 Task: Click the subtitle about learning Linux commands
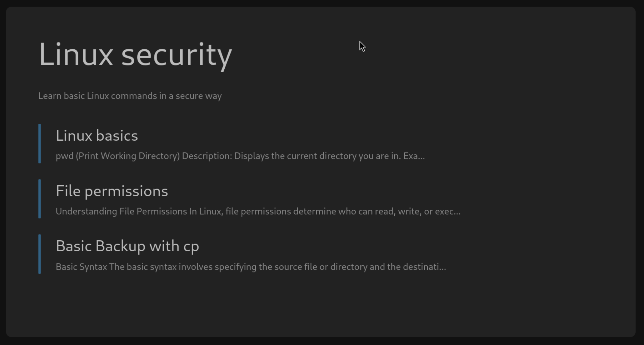pyautogui.click(x=130, y=96)
